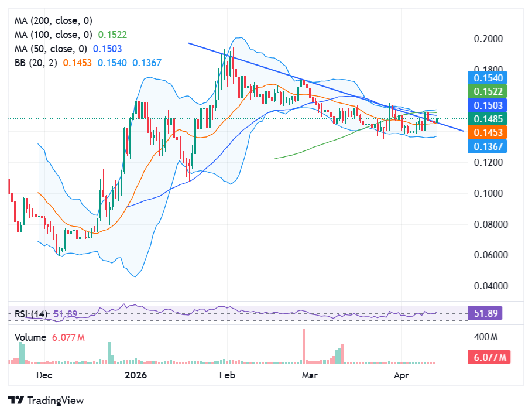This screenshot has height=414, width=532.
Task: Click the Feb label on the time axis
Action: [x=227, y=375]
